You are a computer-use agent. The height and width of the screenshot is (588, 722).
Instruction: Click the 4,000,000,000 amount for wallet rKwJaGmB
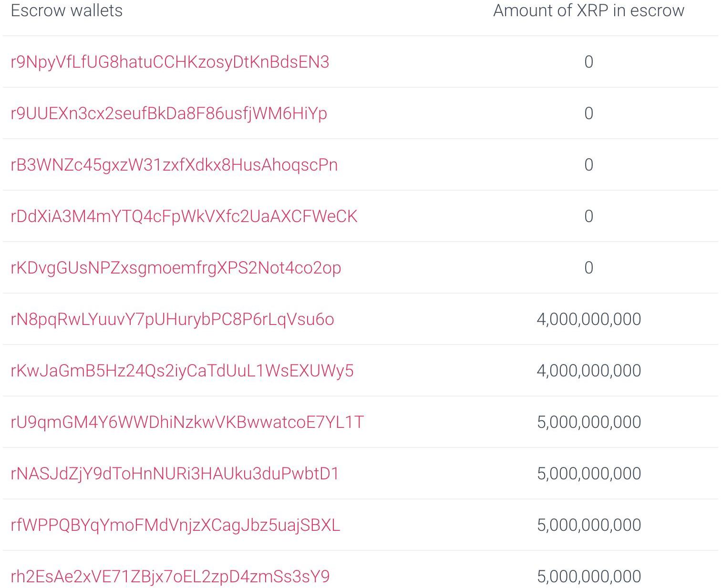[588, 371]
